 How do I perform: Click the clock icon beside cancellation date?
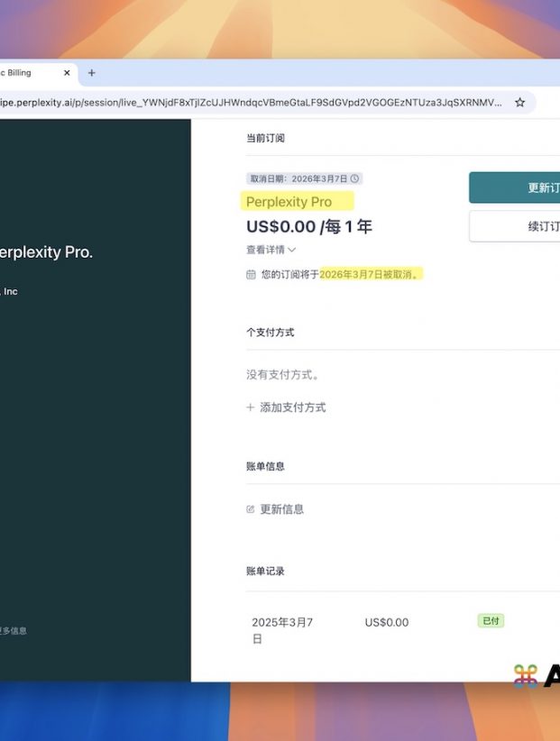point(354,179)
